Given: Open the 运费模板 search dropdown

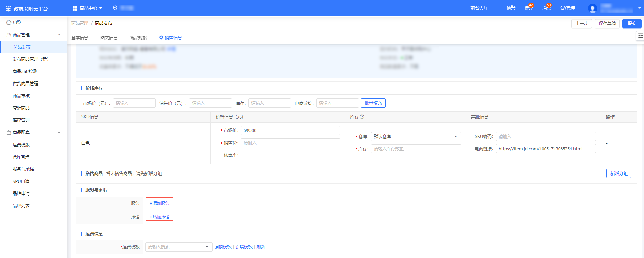Looking at the screenshot, I should click(179, 247).
